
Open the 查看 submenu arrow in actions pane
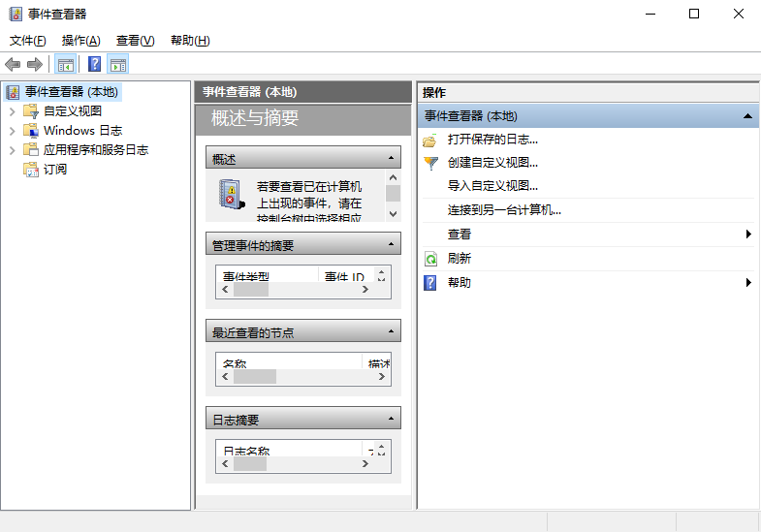pyautogui.click(x=748, y=235)
